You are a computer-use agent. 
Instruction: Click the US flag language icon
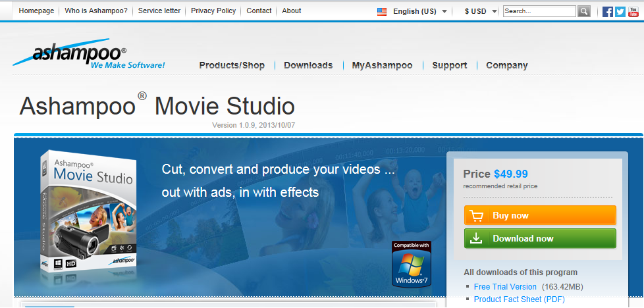(382, 12)
